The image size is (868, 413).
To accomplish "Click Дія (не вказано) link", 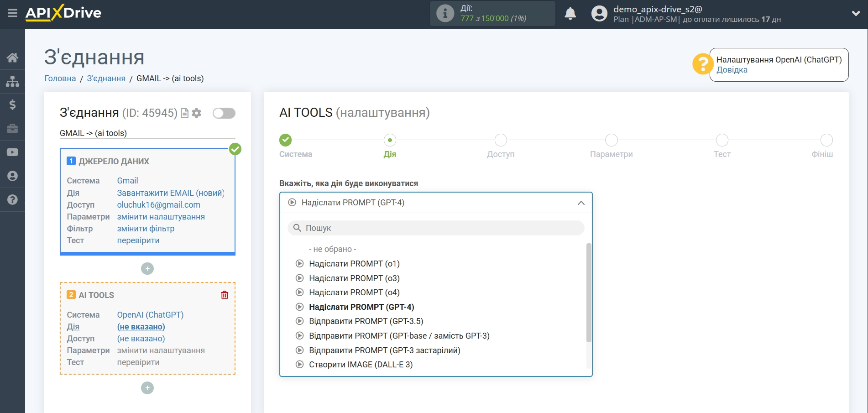I will click(141, 327).
